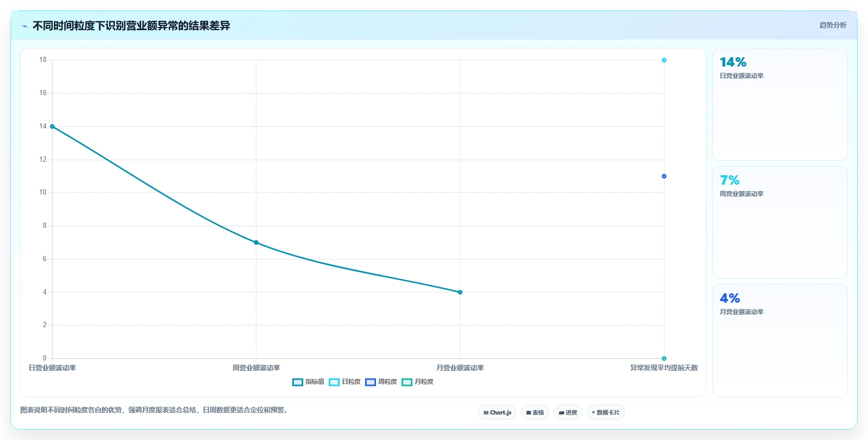Screen dimensions: 868x440
Task: Select the data point for 日营业额波动率 at 14
Action: click(52, 126)
